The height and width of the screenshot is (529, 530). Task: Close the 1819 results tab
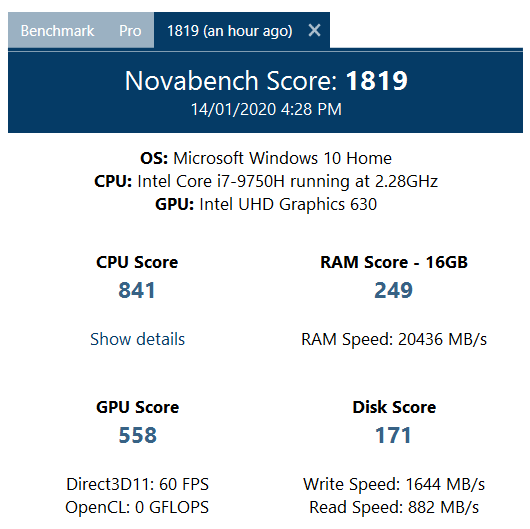pos(314,31)
